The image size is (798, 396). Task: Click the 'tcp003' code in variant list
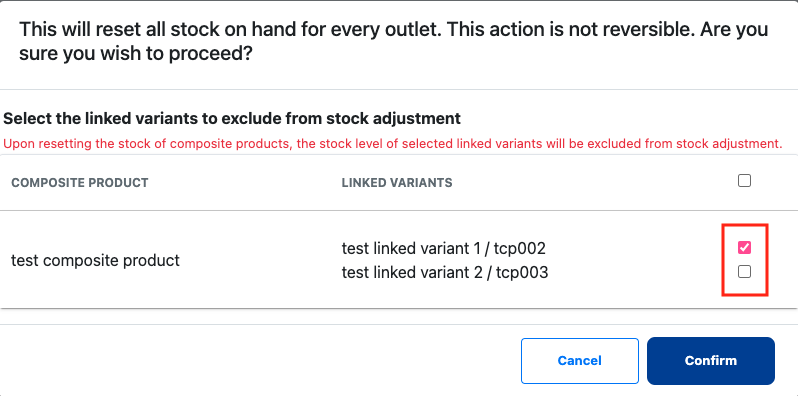(x=522, y=273)
